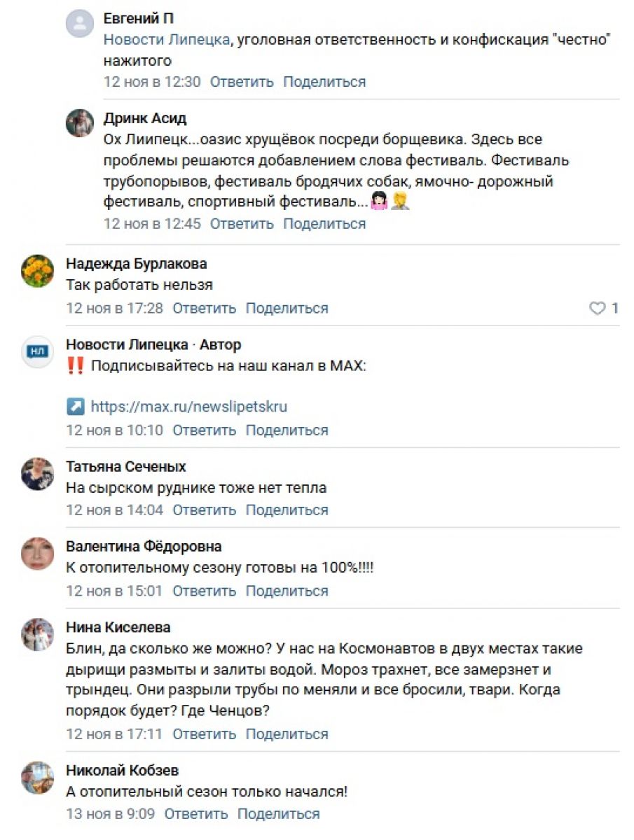Click the Новости Липецка mention in Евгений's reply
This screenshot has width=634, height=840.
pyautogui.click(x=167, y=40)
